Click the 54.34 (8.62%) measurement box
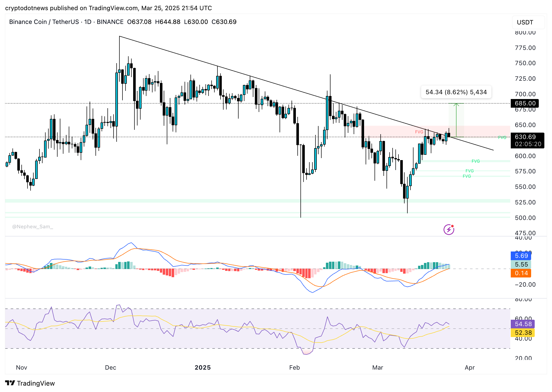The width and height of the screenshot is (552, 392). tap(456, 92)
